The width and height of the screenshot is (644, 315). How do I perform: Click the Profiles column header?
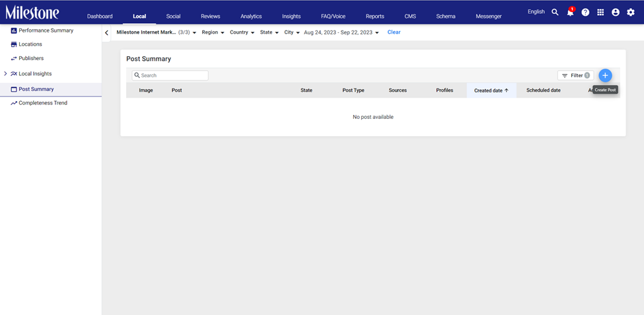pyautogui.click(x=445, y=90)
